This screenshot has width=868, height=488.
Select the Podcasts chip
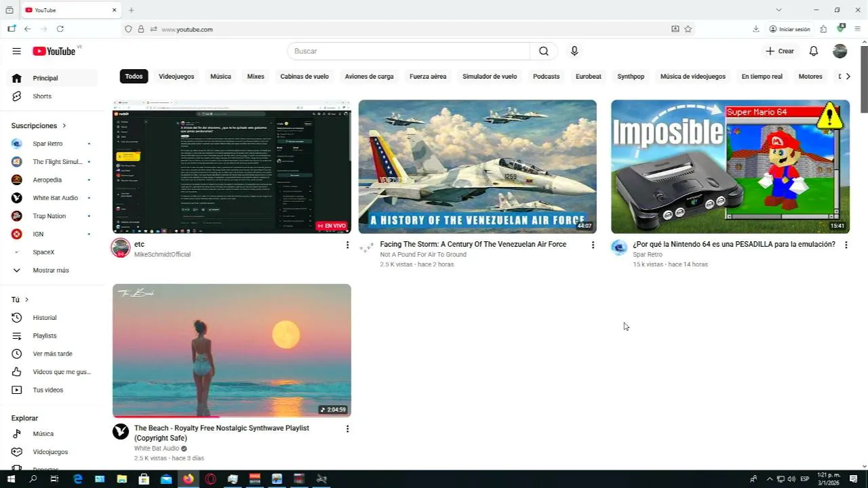pos(546,77)
